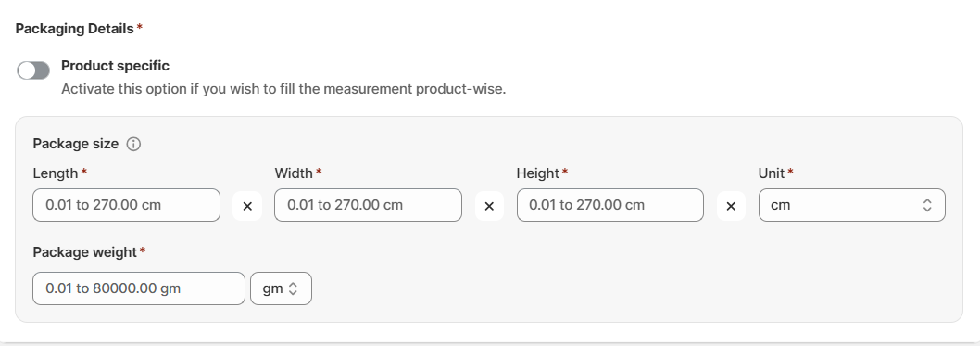Screen dimensions: 980x346
Task: Focus the Height input field
Action: coord(610,205)
